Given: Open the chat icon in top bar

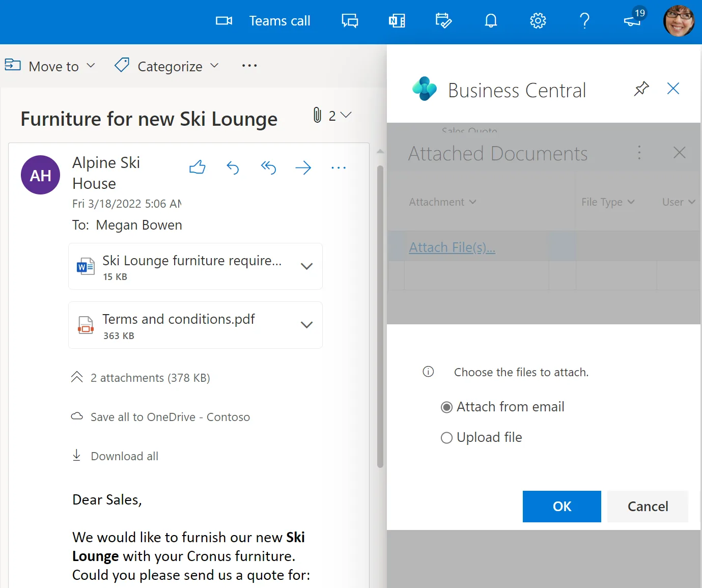Looking at the screenshot, I should (x=350, y=21).
